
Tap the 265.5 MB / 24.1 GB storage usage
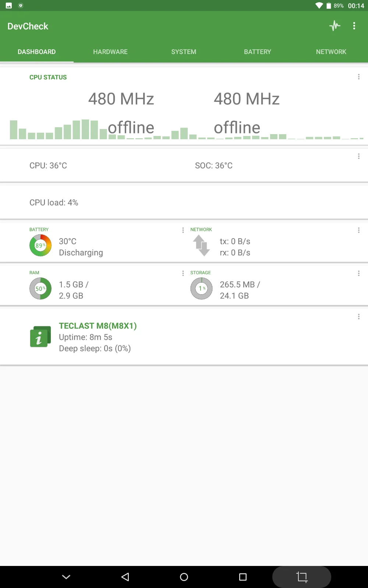(x=240, y=290)
